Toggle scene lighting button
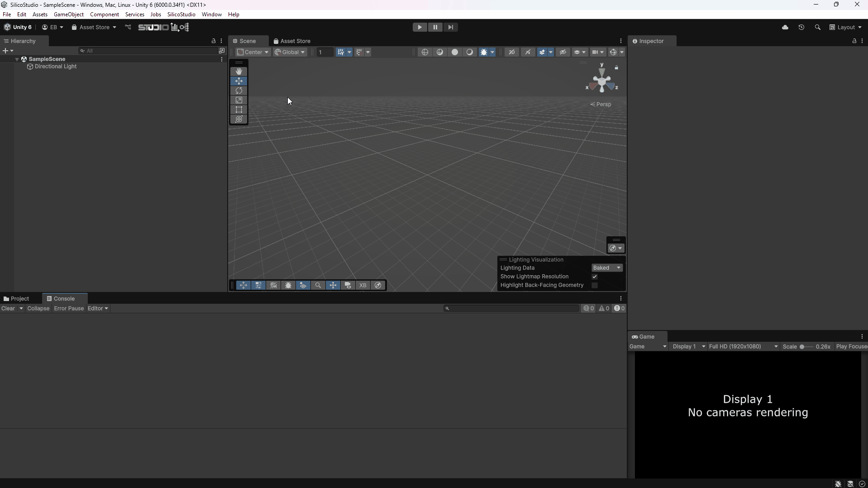The height and width of the screenshot is (488, 868). 528,52
